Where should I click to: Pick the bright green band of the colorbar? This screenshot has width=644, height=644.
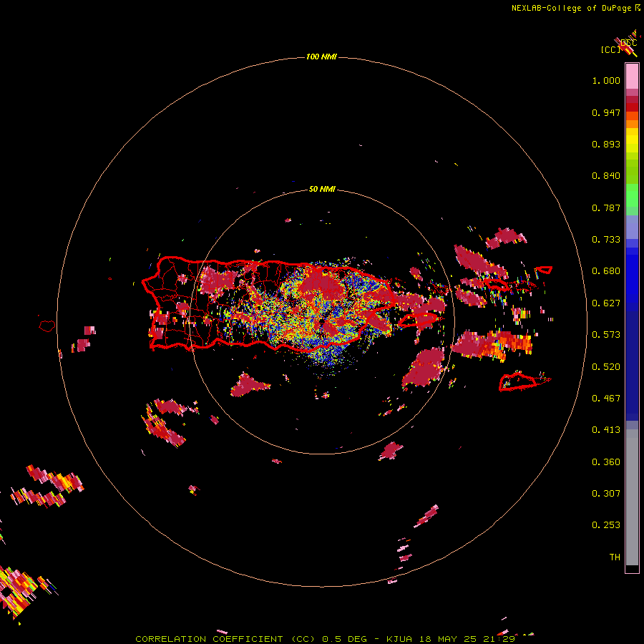(x=632, y=195)
